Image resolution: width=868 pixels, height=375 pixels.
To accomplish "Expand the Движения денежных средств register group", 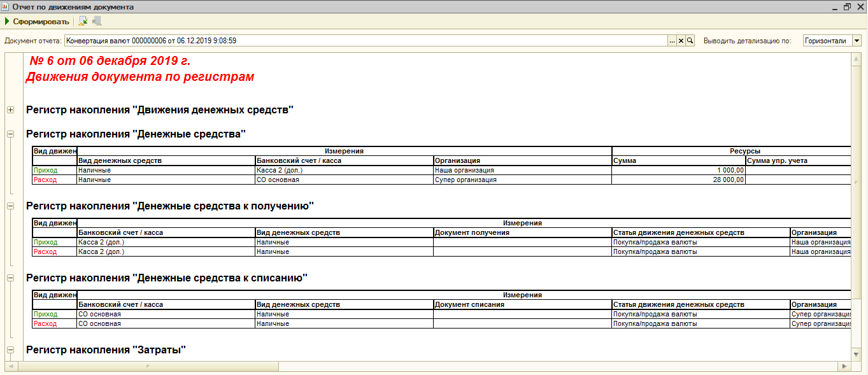I will coord(10,110).
